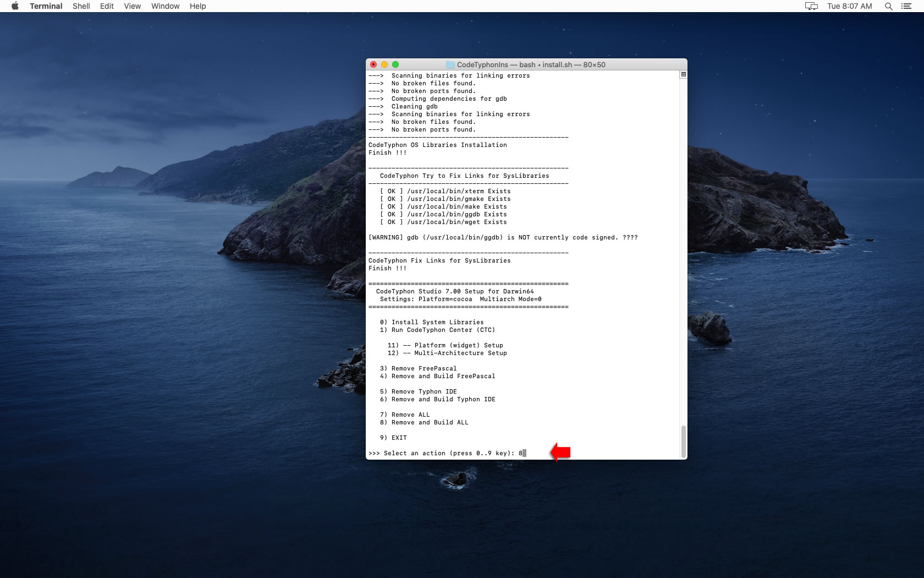Screen dimensions: 924x578
Task: Click the [WARNING] gdb not code signed line
Action: click(x=503, y=237)
